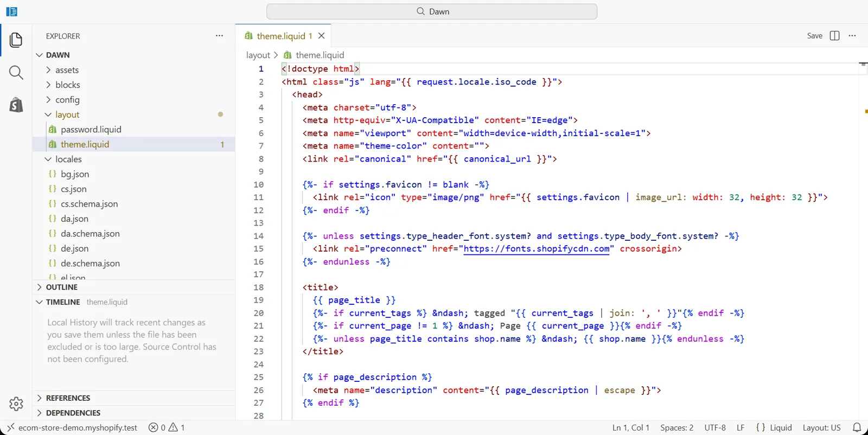Screen dimensions: 868x435
Task: Go to line via Ln 1, Col 1
Action: click(630, 427)
